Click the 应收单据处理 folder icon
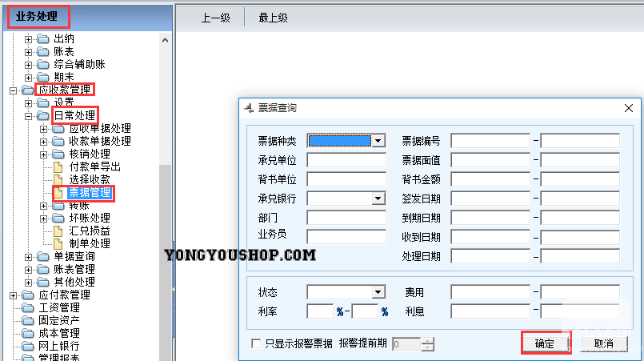 [58, 129]
